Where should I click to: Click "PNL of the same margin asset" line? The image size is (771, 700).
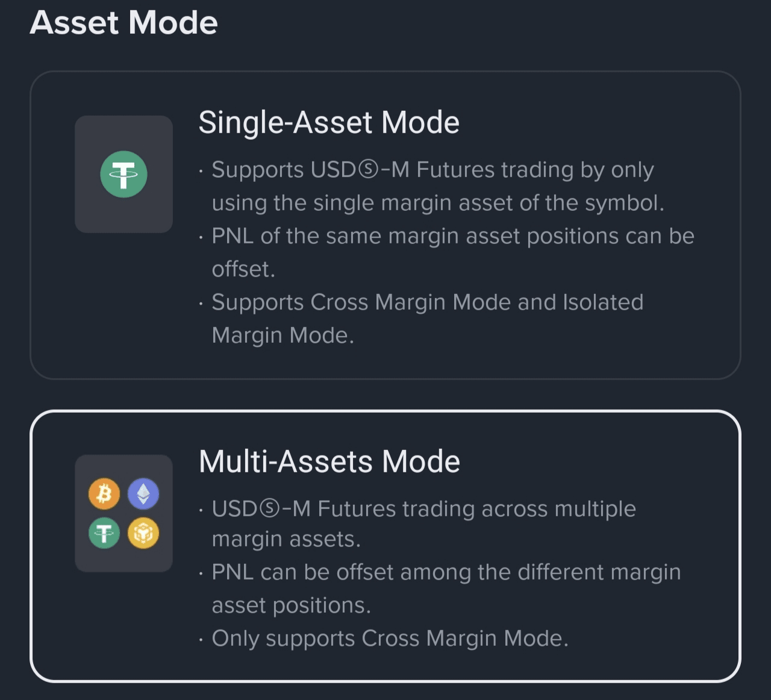coord(453,236)
